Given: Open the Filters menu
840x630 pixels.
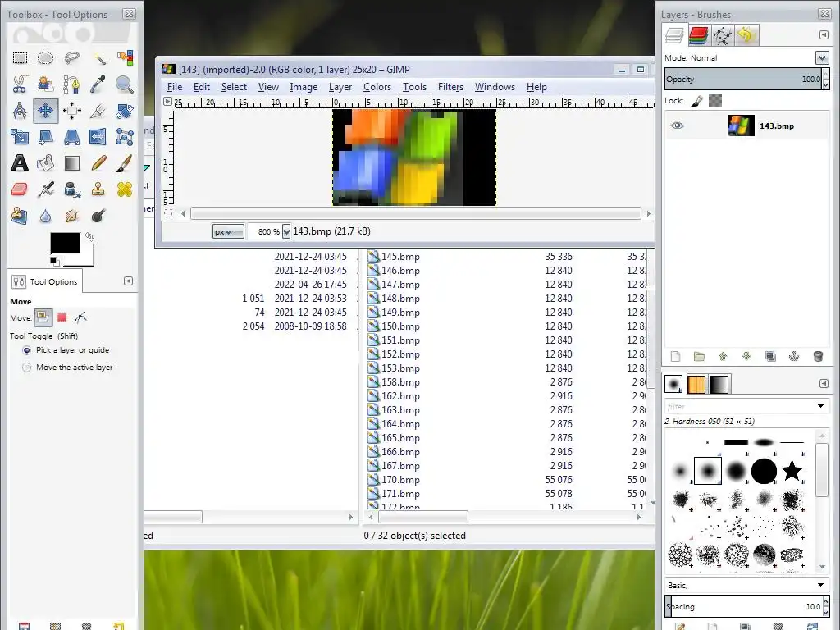Looking at the screenshot, I should (450, 87).
